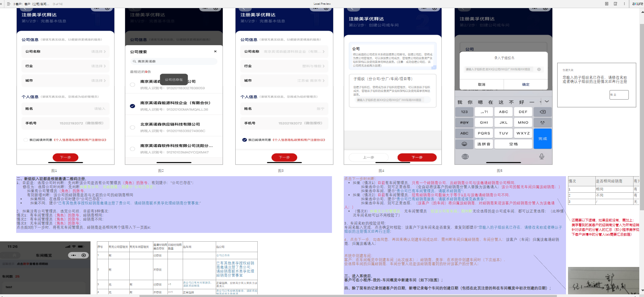Tap the backspace key on the keyboard
The width and height of the screenshot is (644, 297).
click(542, 112)
